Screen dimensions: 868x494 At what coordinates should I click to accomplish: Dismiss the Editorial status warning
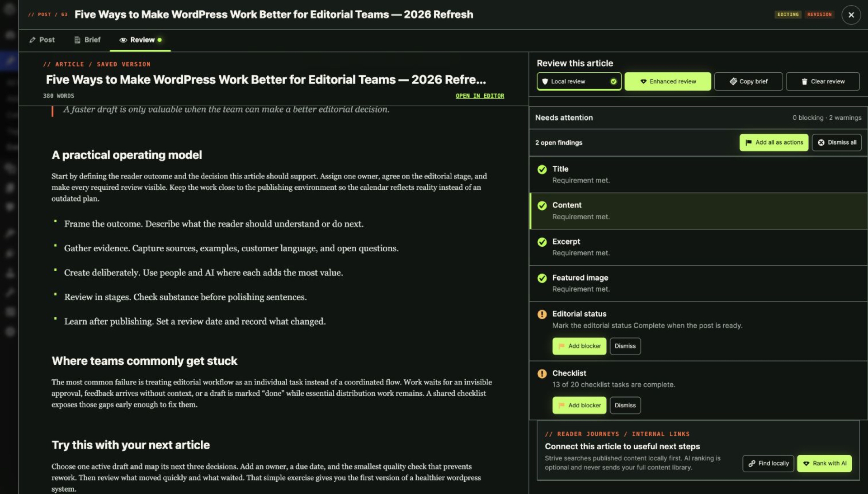click(x=625, y=346)
